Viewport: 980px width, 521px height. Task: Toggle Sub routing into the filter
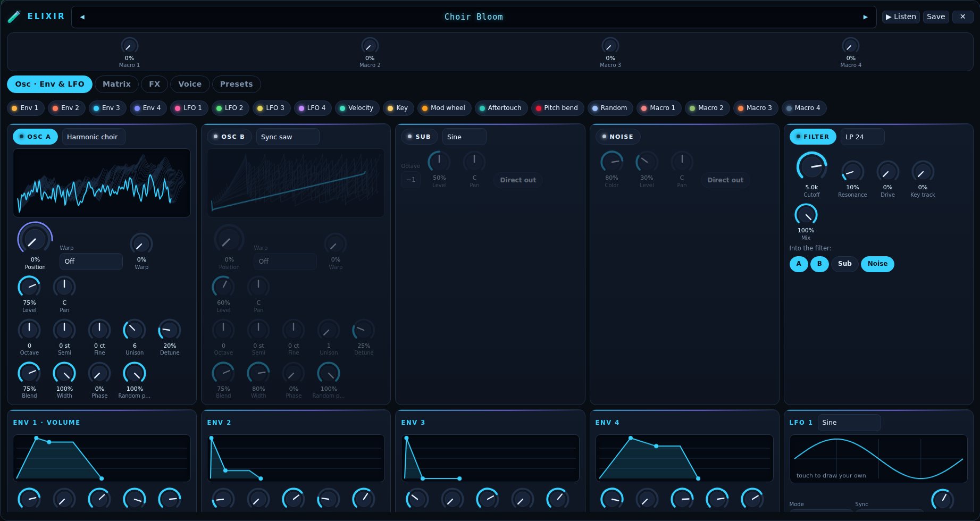pos(845,264)
